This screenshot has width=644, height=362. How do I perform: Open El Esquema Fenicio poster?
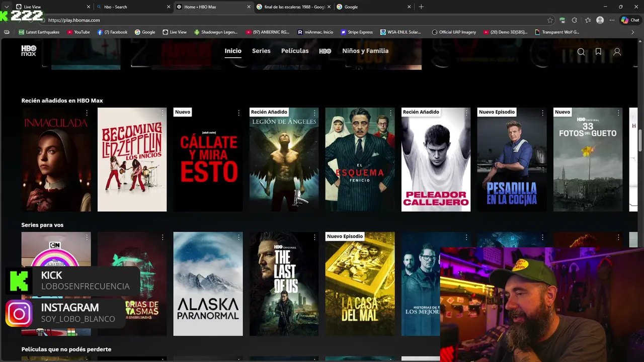360,159
